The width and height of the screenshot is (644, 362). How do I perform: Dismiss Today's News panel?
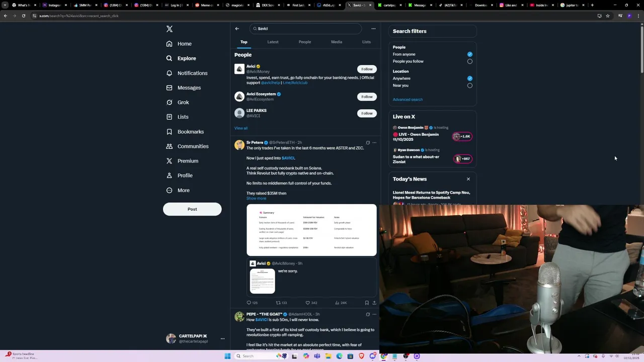coord(468,179)
